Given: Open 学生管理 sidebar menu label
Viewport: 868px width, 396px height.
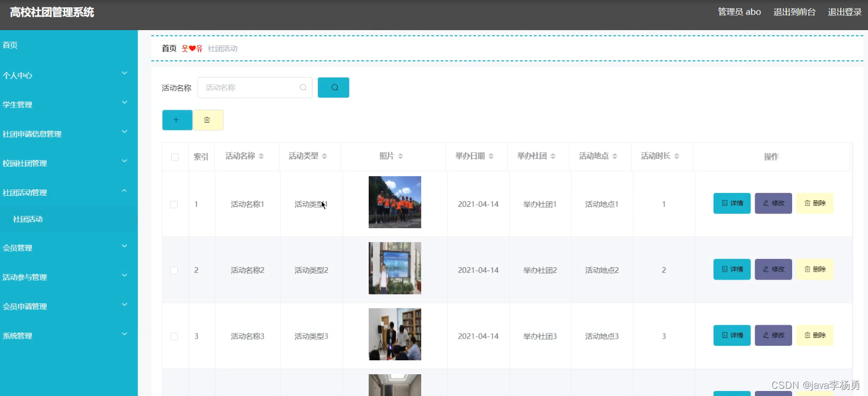Looking at the screenshot, I should (x=17, y=105).
